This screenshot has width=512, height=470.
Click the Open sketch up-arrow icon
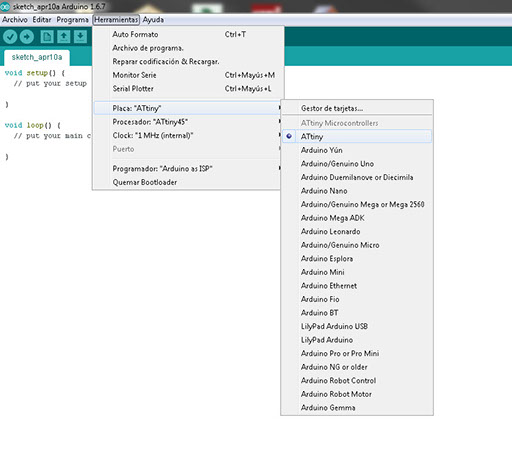(x=63, y=36)
